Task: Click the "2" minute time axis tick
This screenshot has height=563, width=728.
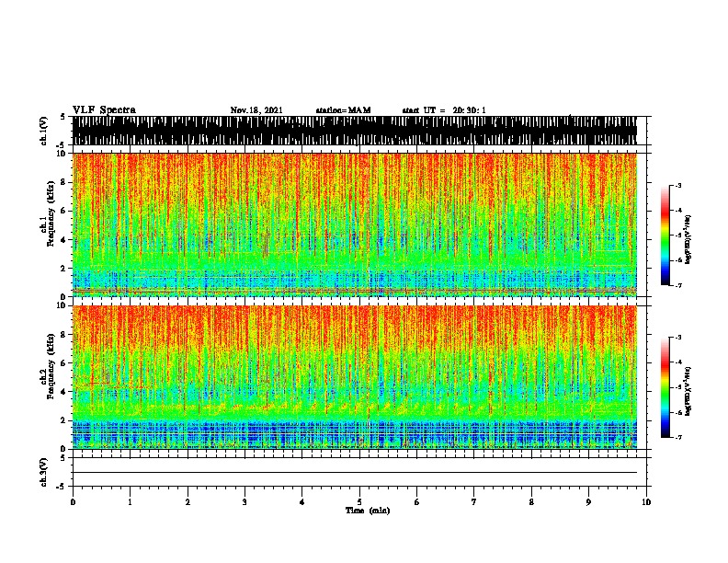Action: tap(188, 502)
